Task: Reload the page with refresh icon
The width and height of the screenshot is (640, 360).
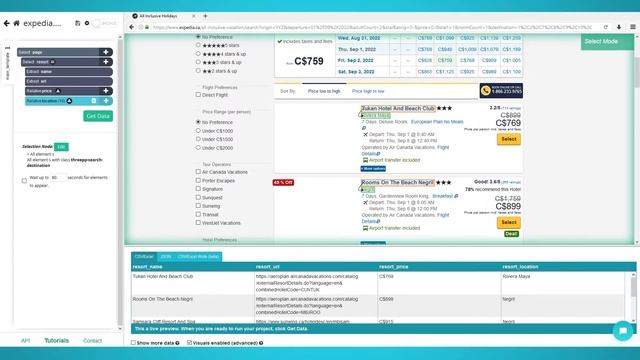Action: click(606, 27)
